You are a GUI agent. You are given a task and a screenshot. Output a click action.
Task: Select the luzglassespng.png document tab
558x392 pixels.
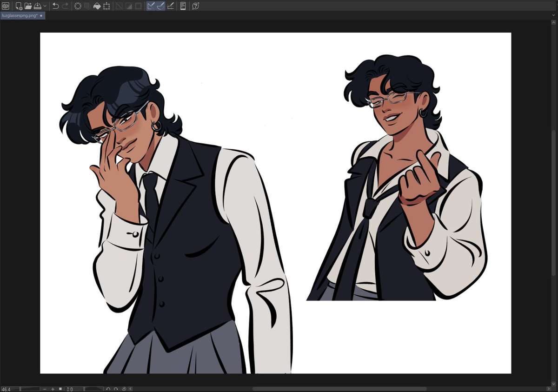coord(22,16)
